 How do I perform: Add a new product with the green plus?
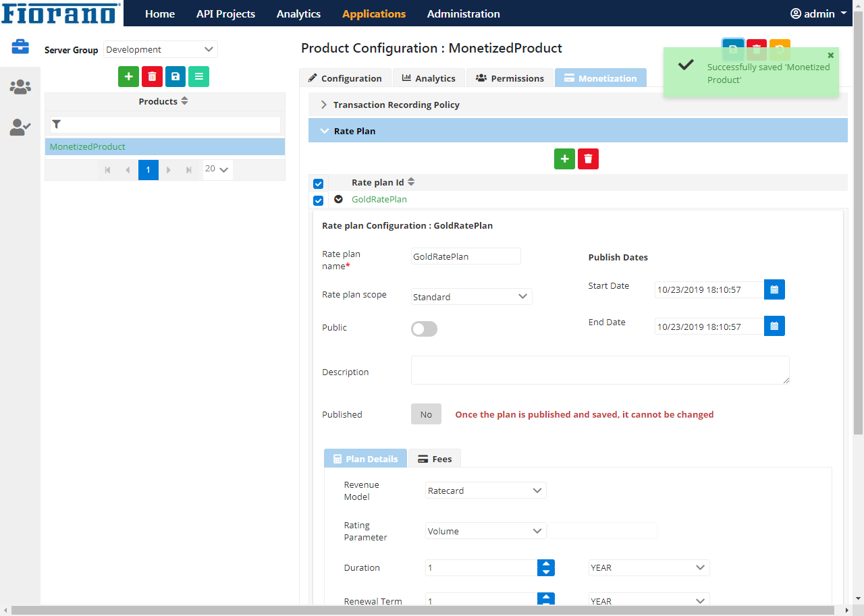point(128,76)
